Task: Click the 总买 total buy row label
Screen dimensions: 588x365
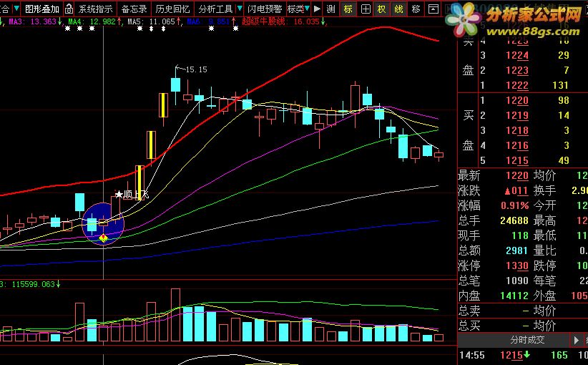Action: [469, 326]
